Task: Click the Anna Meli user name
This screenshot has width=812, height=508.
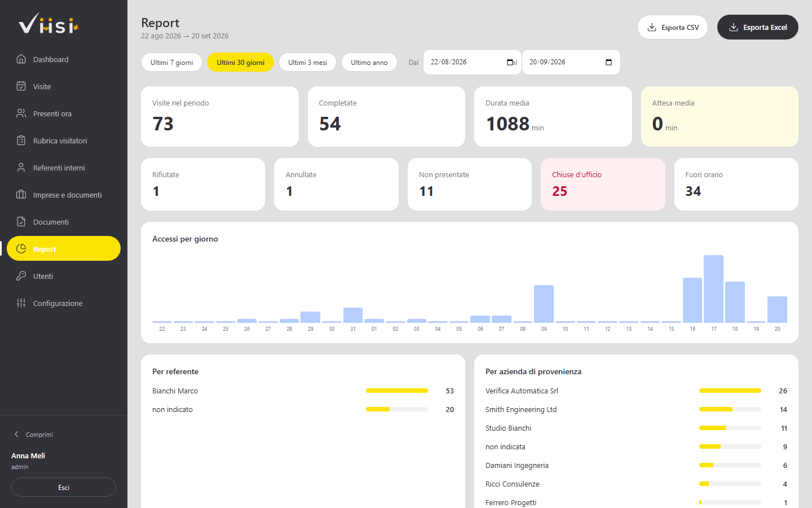Action: (x=28, y=456)
